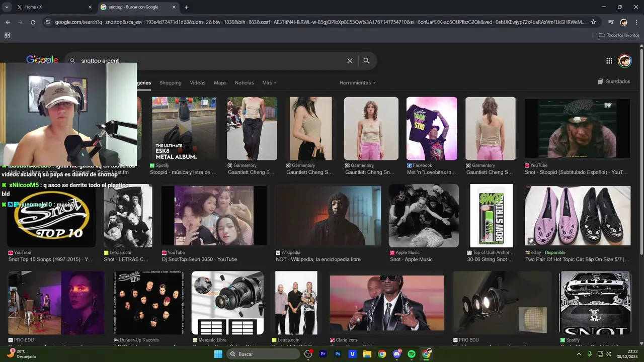
Task: Open Spotify from the taskbar
Action: tap(412, 354)
